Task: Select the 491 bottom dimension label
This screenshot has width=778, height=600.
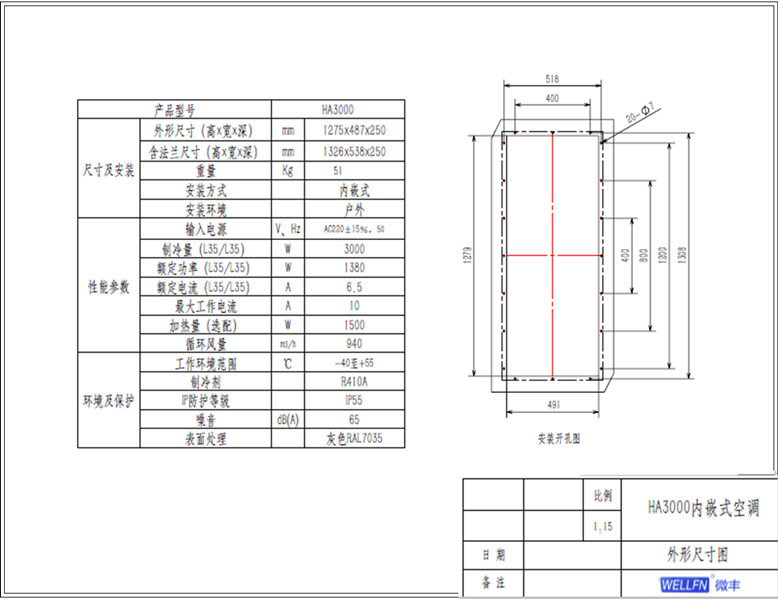Action: point(555,405)
